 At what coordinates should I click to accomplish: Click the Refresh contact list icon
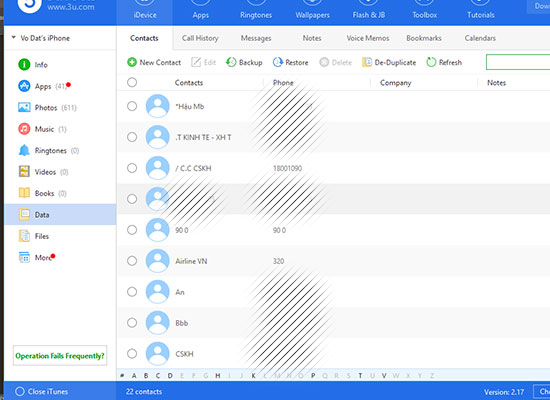point(431,62)
